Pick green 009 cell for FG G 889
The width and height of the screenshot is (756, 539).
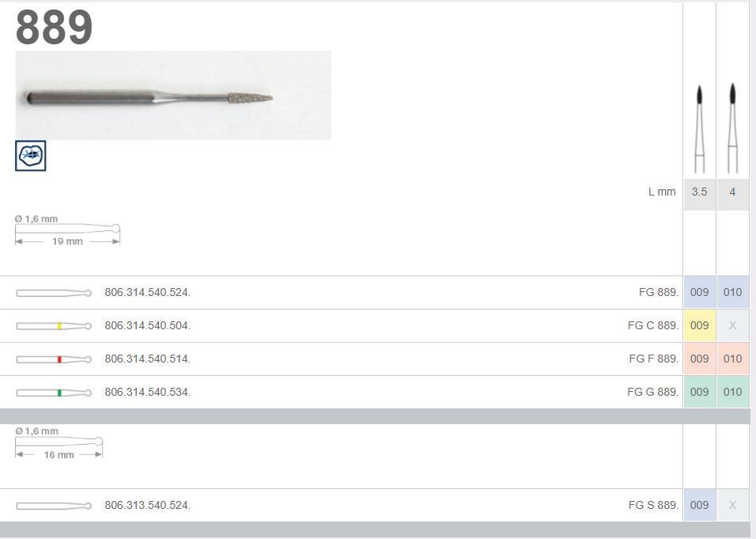[700, 392]
